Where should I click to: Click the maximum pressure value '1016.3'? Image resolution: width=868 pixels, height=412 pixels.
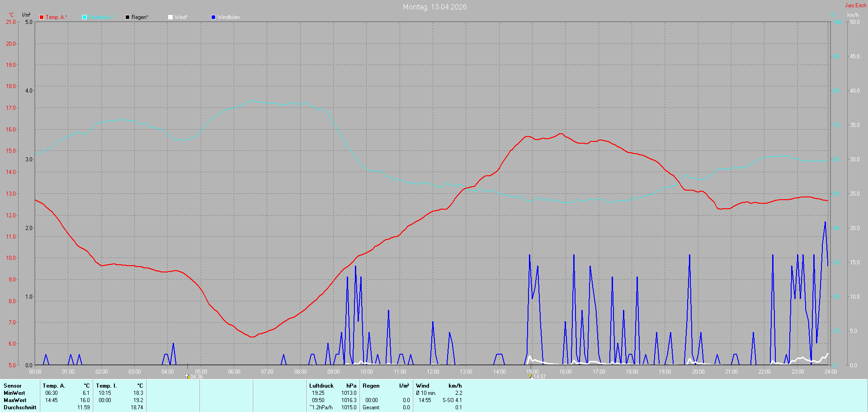(x=349, y=400)
